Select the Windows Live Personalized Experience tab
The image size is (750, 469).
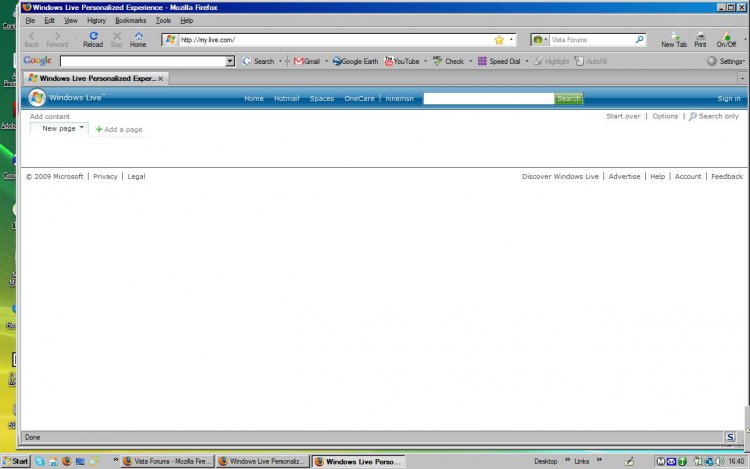(x=95, y=78)
